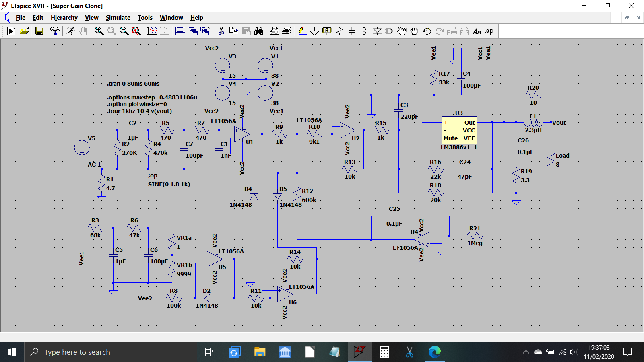Click the Type here to search box
This screenshot has width=644, height=362.
111,352
